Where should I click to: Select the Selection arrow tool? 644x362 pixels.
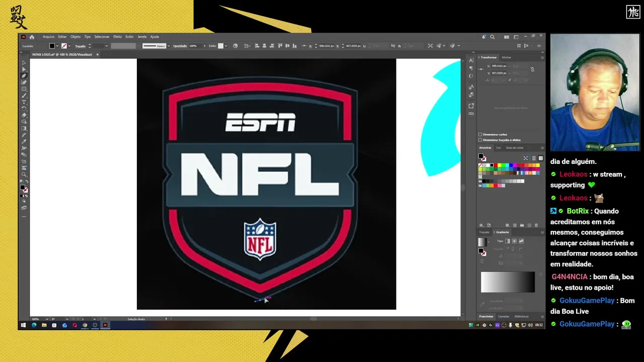coord(24,62)
